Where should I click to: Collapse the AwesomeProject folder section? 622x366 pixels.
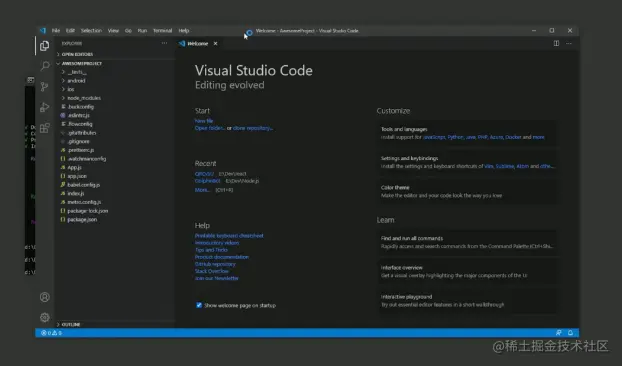pos(115,63)
